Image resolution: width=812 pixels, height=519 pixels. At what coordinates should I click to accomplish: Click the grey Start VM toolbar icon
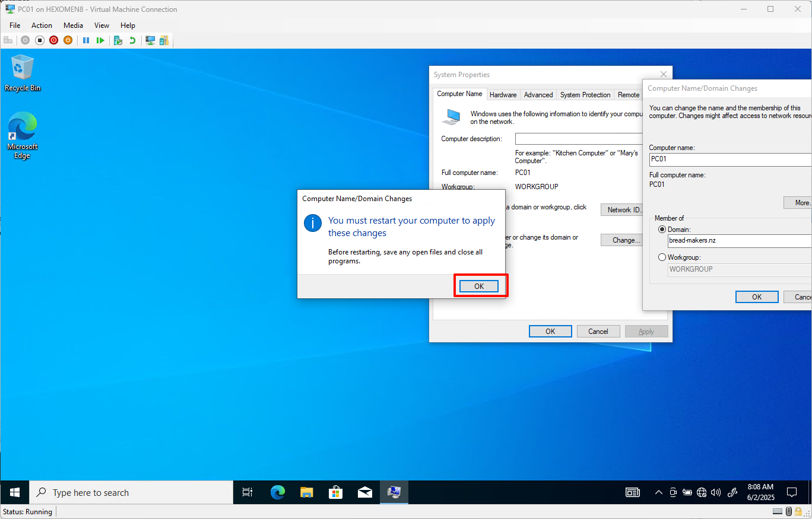point(25,40)
